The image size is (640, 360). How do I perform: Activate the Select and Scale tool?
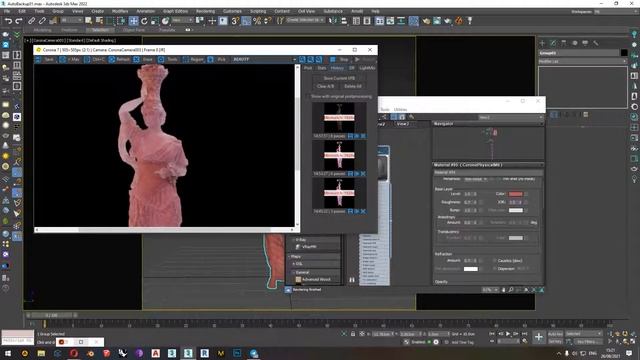[x=155, y=21]
